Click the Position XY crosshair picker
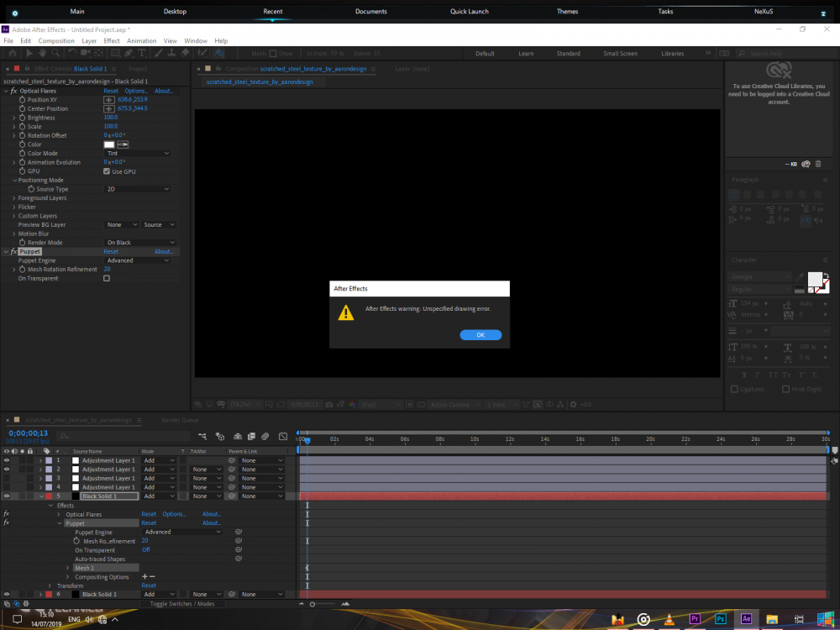Screen dimensions: 840x630 tap(109, 100)
